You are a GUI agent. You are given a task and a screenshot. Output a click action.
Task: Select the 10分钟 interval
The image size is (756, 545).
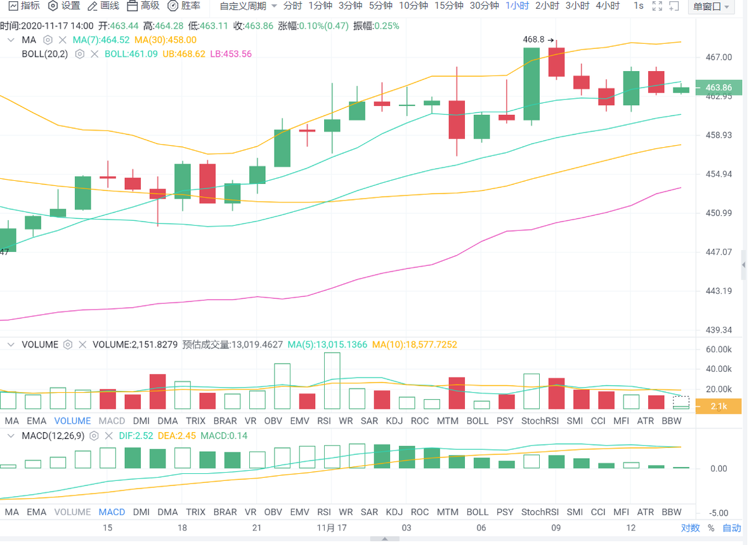(x=414, y=6)
